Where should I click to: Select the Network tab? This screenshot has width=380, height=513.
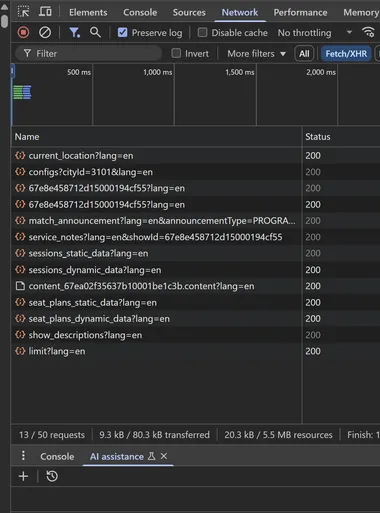tap(240, 12)
